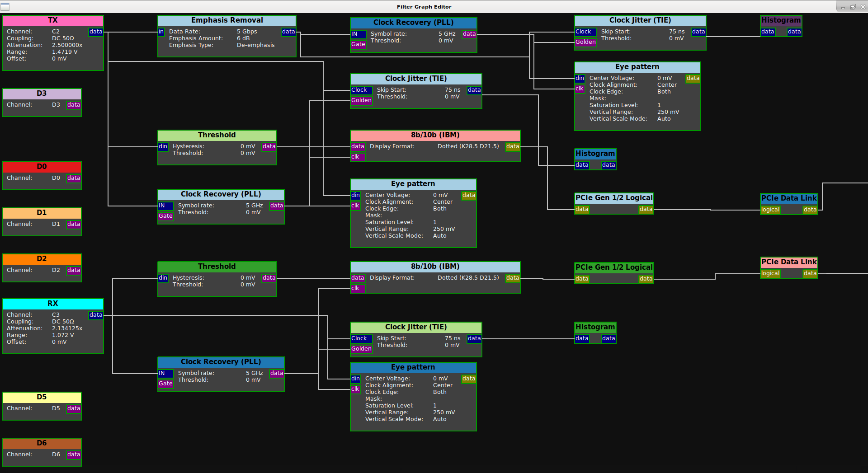
Task: Select the orange D2 channel node title
Action: tap(42, 259)
